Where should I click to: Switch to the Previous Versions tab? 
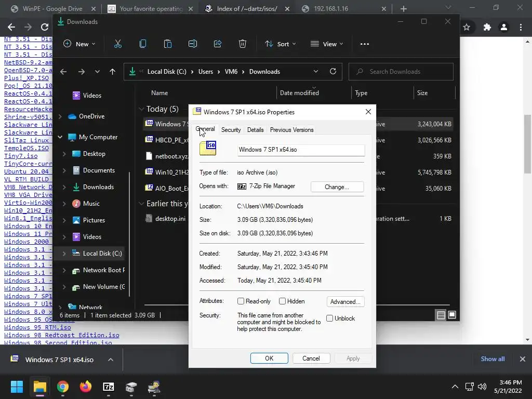[292, 130]
